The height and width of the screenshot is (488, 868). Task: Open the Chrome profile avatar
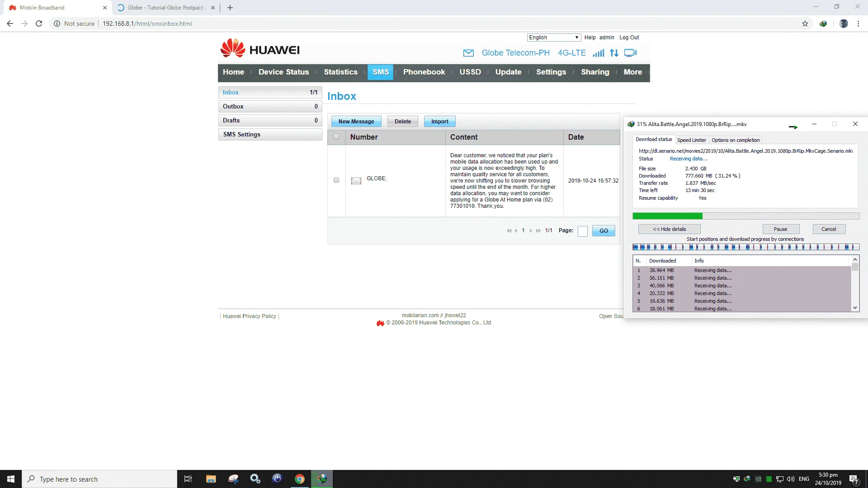click(x=844, y=23)
